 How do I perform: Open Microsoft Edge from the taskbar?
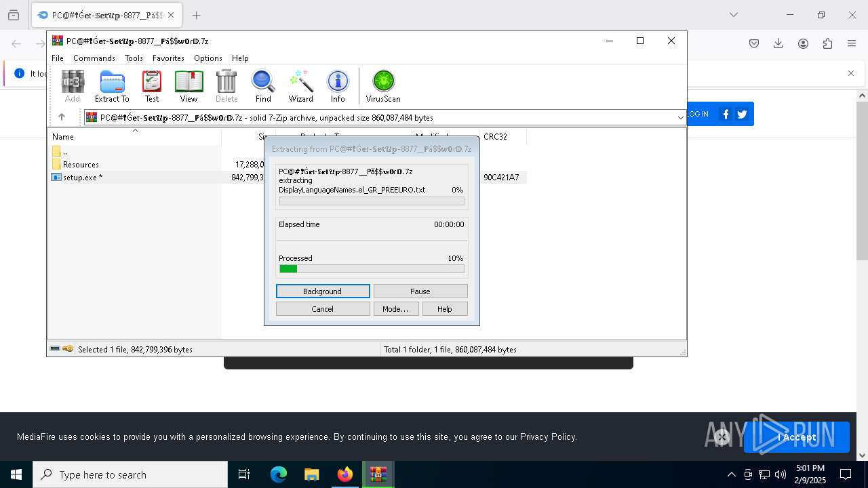coord(279,474)
